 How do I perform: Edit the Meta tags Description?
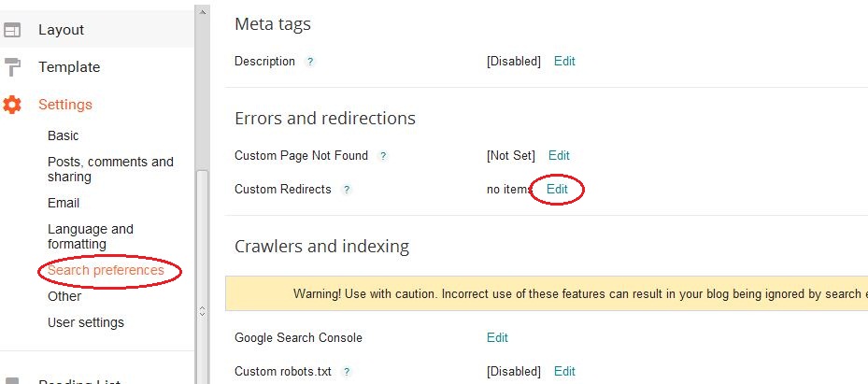click(x=564, y=62)
